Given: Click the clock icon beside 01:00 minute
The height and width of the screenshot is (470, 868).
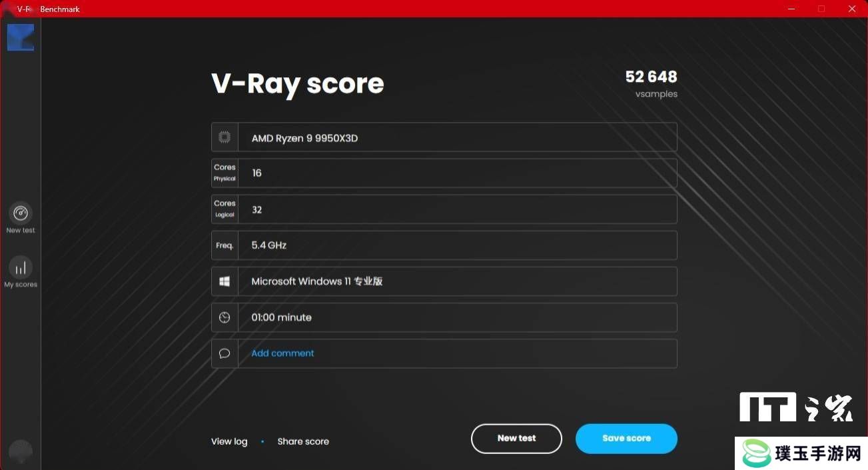Looking at the screenshot, I should click(x=224, y=317).
